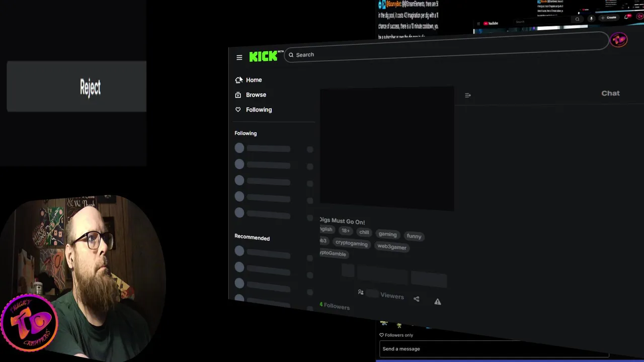Click the YouTube logo in background window
644x362 pixels.
[491, 23]
